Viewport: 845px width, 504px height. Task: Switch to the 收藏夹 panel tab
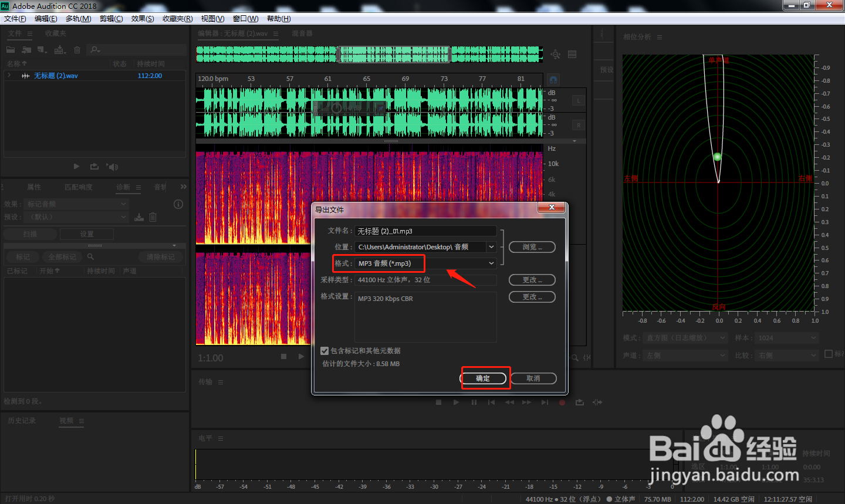[56, 33]
